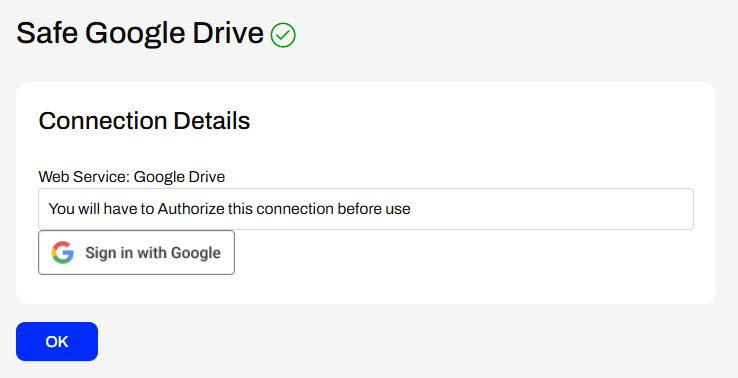Click the word "Details" in heading
Screen dimensions: 738x378
coord(211,121)
